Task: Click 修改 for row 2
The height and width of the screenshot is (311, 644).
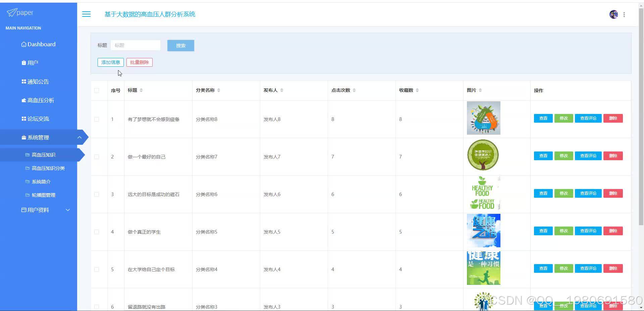Action: tap(564, 156)
